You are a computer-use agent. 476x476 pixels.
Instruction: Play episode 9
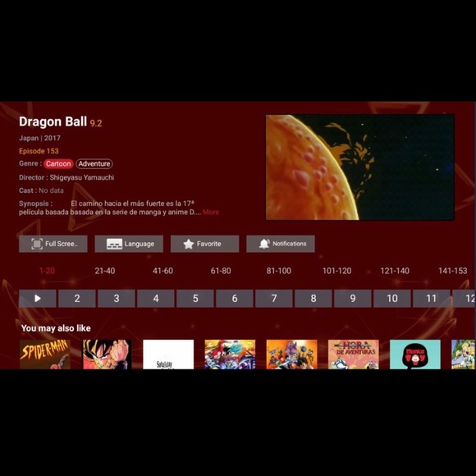[x=353, y=299]
